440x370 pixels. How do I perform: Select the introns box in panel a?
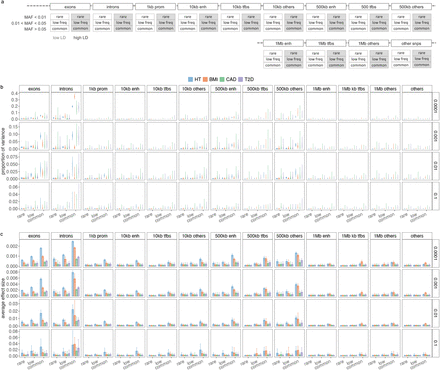(113, 7)
